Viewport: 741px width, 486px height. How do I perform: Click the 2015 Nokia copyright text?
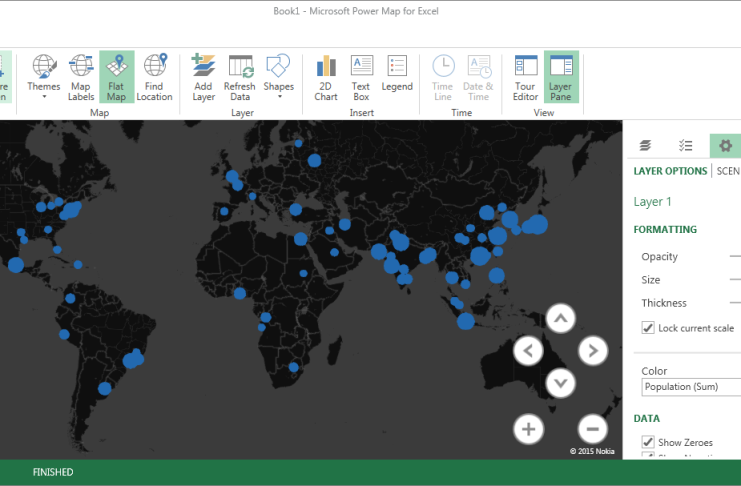pos(592,451)
